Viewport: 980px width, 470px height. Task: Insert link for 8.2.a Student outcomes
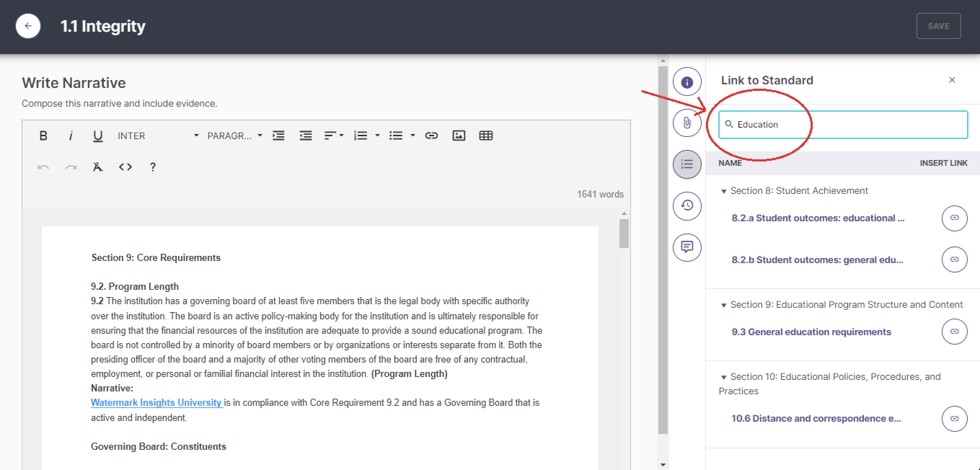(954, 218)
